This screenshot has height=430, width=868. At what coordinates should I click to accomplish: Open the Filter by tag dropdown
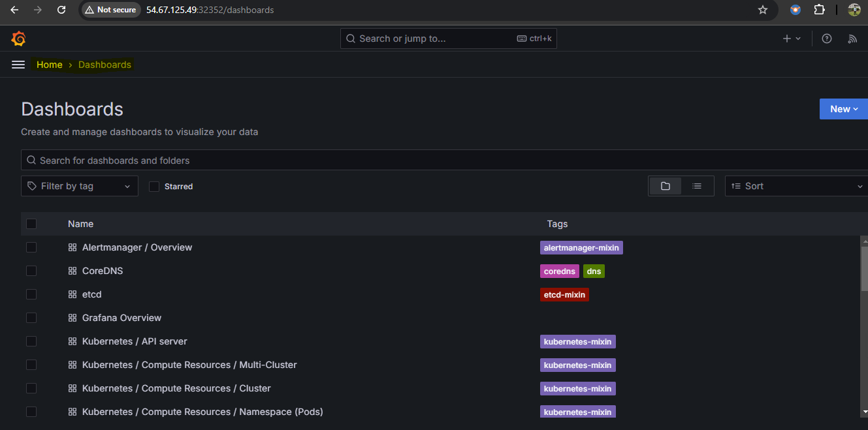click(x=80, y=186)
